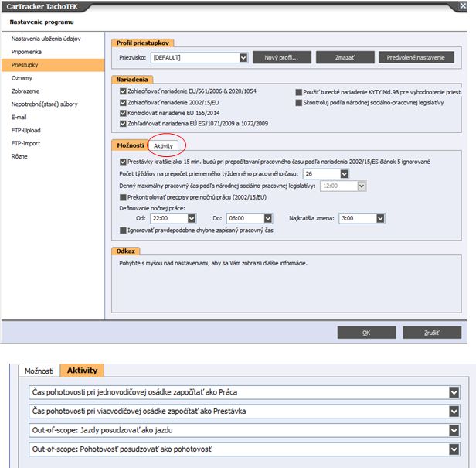Viewport: 476px width, 468px height.
Task: Enable Turkish regulation KYTY Md.98 checkbox
Action: coord(299,92)
